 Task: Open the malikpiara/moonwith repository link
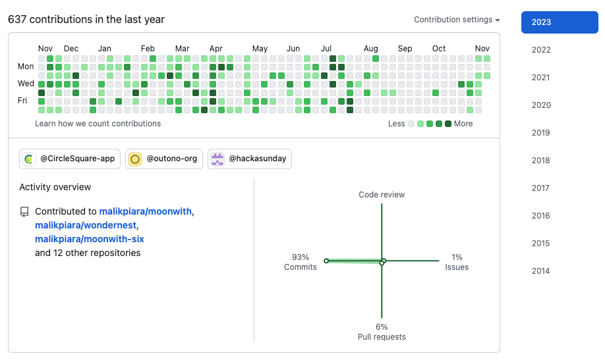point(146,211)
